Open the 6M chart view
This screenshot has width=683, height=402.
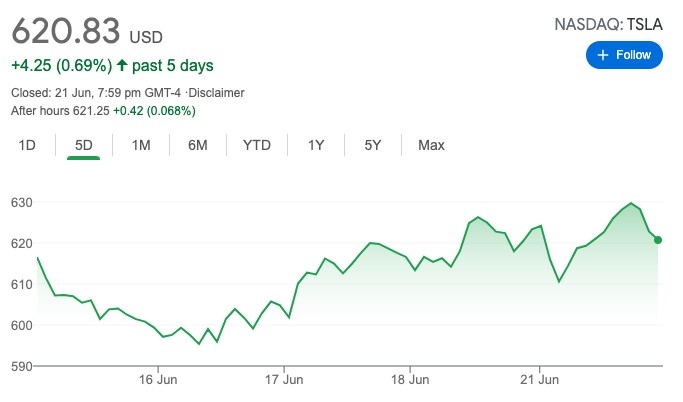(x=198, y=145)
